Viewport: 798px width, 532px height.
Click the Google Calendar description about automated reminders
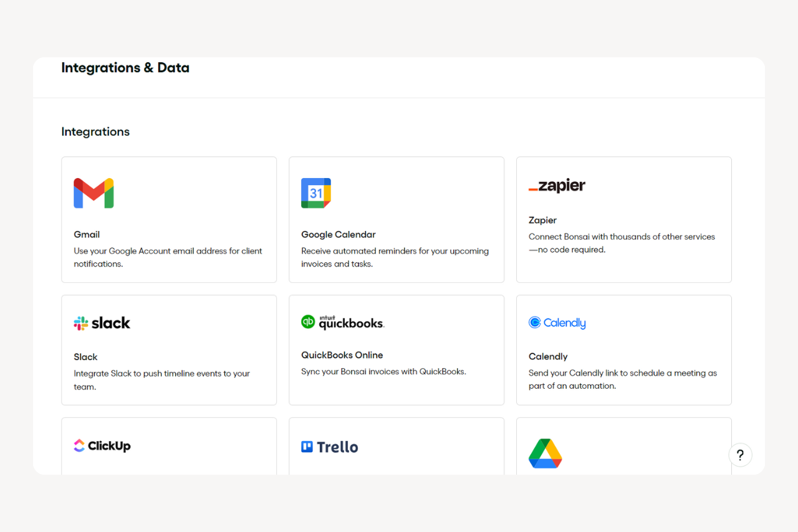pos(395,257)
